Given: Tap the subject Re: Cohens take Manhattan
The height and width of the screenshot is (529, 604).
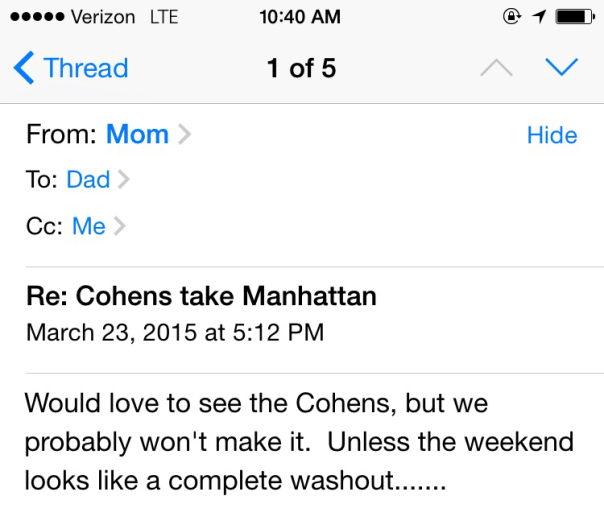Looking at the screenshot, I should click(x=200, y=297).
